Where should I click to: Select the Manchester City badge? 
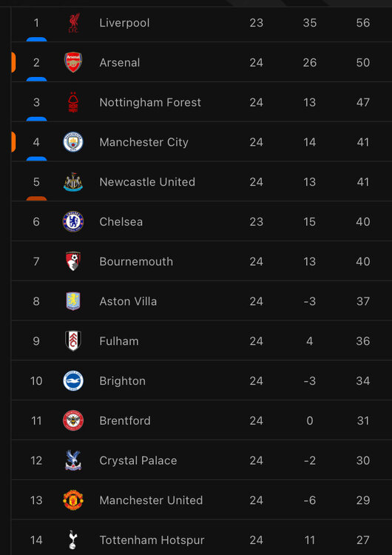73,142
